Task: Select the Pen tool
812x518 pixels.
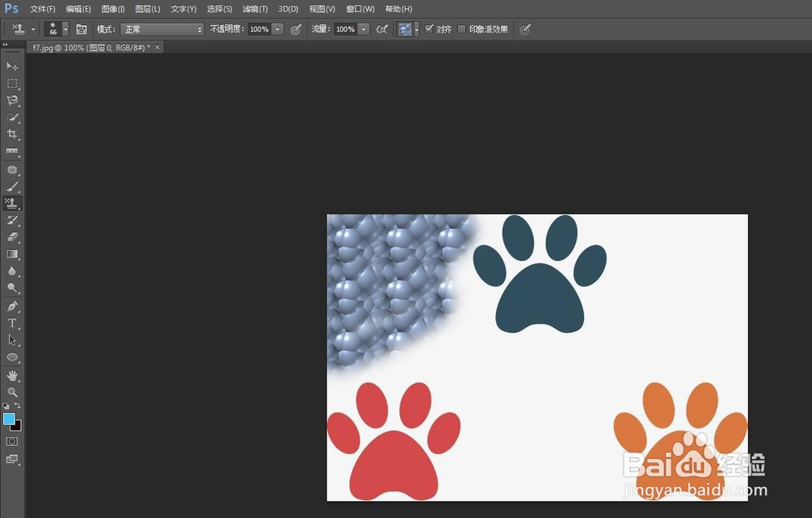Action: [12, 306]
